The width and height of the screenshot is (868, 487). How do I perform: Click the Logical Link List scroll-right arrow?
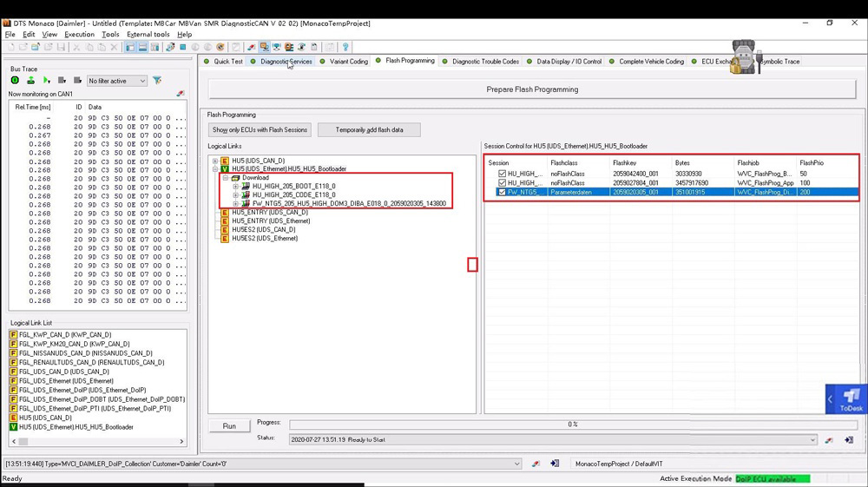click(181, 442)
